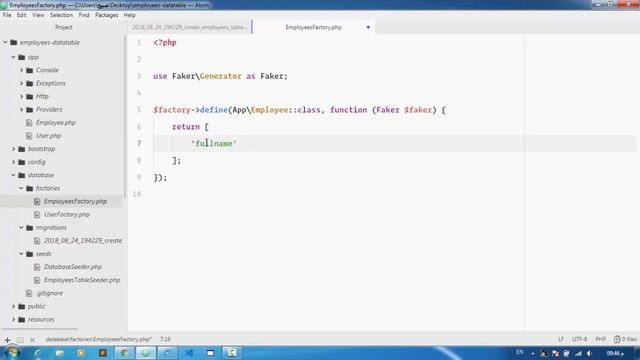Image resolution: width=640 pixels, height=360 pixels.
Task: Open the Find menu
Action: [84, 15]
